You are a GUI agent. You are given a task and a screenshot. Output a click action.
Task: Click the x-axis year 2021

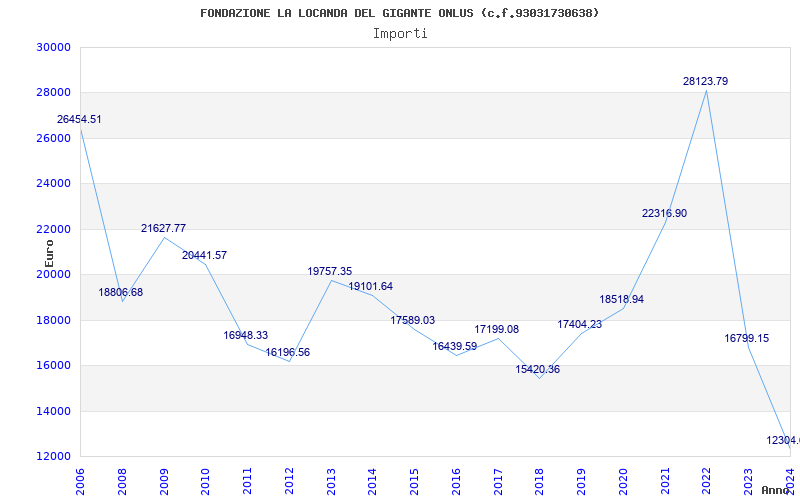665,481
